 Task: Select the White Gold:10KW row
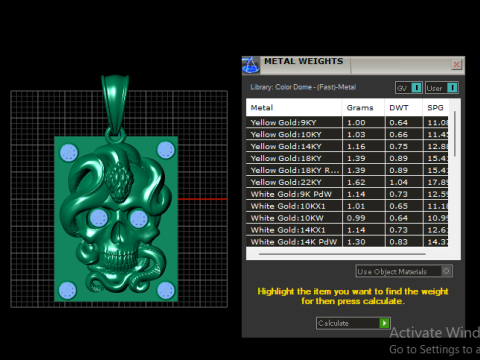(347, 218)
